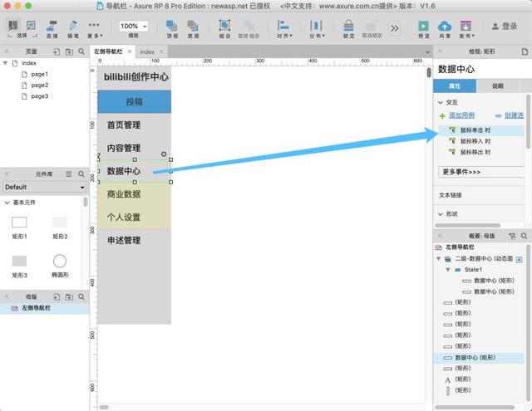Activate the 连接 connector tool
The image size is (532, 411).
pos(52,29)
